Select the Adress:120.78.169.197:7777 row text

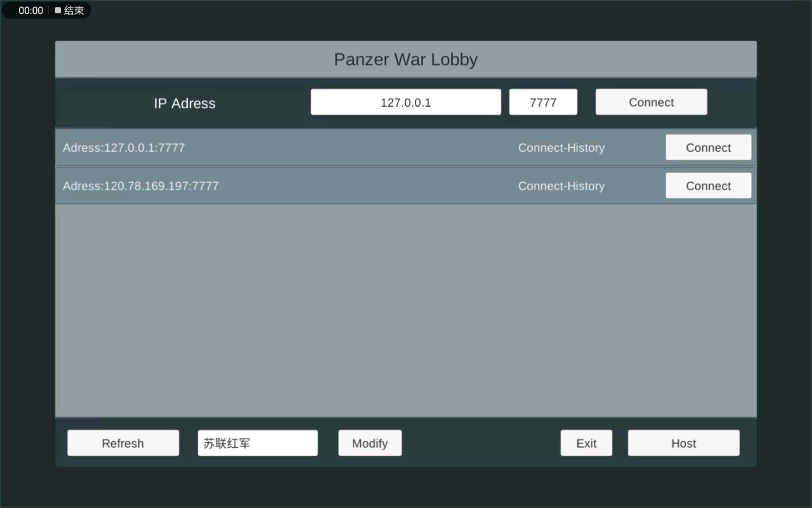pos(141,185)
